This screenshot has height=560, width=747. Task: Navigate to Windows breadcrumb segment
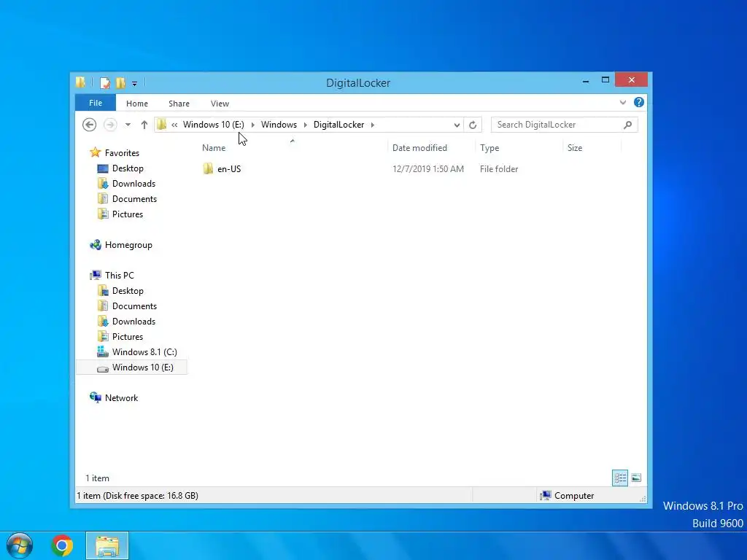(279, 124)
